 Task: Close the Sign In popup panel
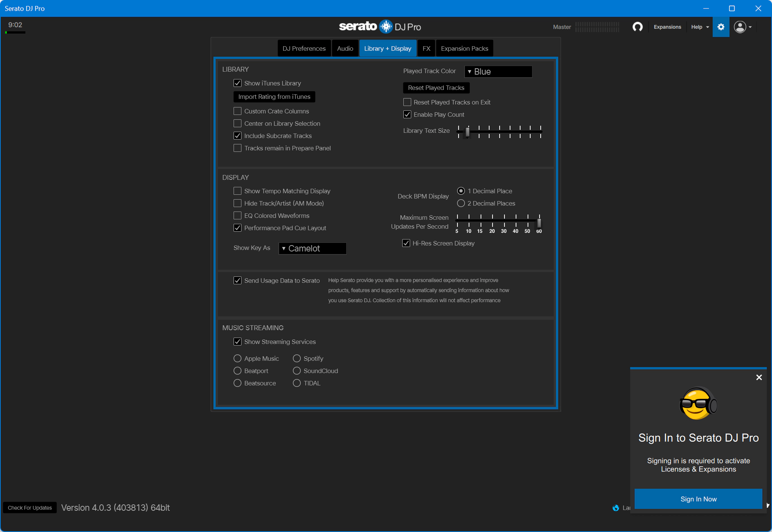pyautogui.click(x=759, y=378)
